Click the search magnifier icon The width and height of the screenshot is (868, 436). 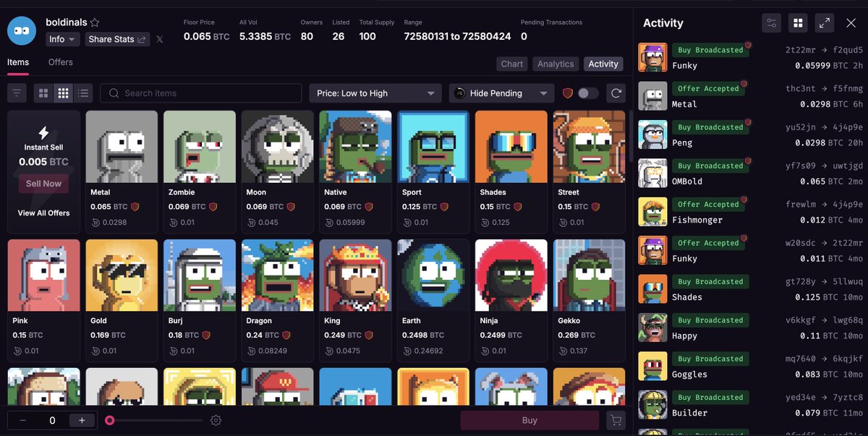tap(114, 93)
